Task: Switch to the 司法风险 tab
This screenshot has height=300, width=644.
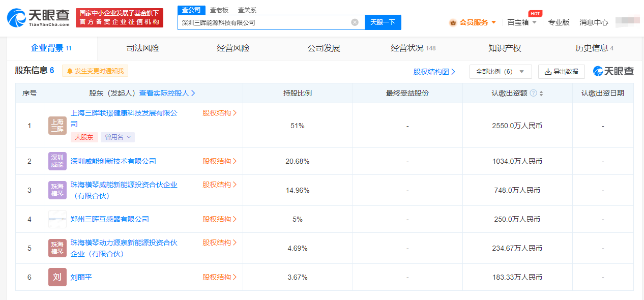Action: [143, 48]
